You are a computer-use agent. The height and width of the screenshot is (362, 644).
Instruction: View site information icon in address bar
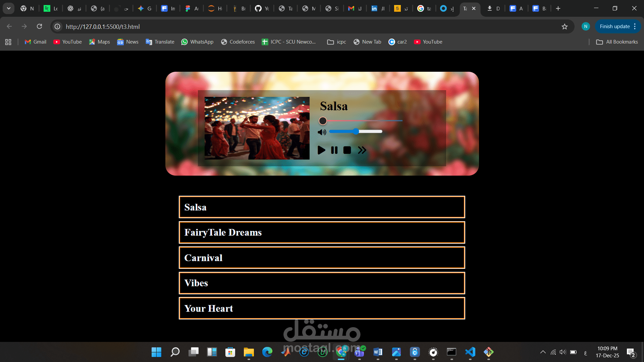[58, 26]
